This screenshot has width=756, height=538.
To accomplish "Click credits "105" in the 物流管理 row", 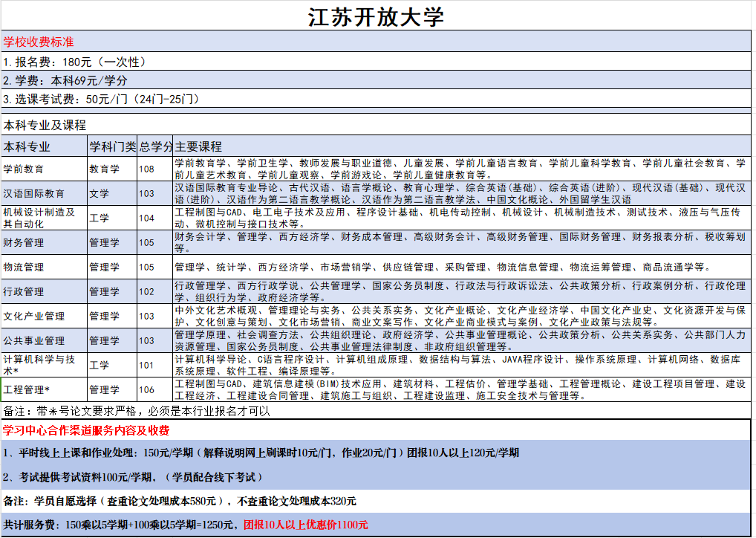I will 154,267.
